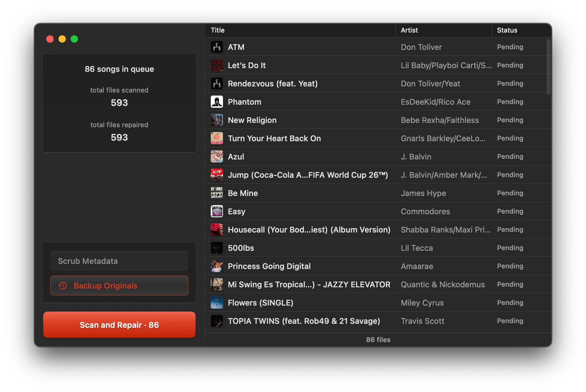Click artist Commodores
Screen dimensions: 586x392
[x=425, y=212]
